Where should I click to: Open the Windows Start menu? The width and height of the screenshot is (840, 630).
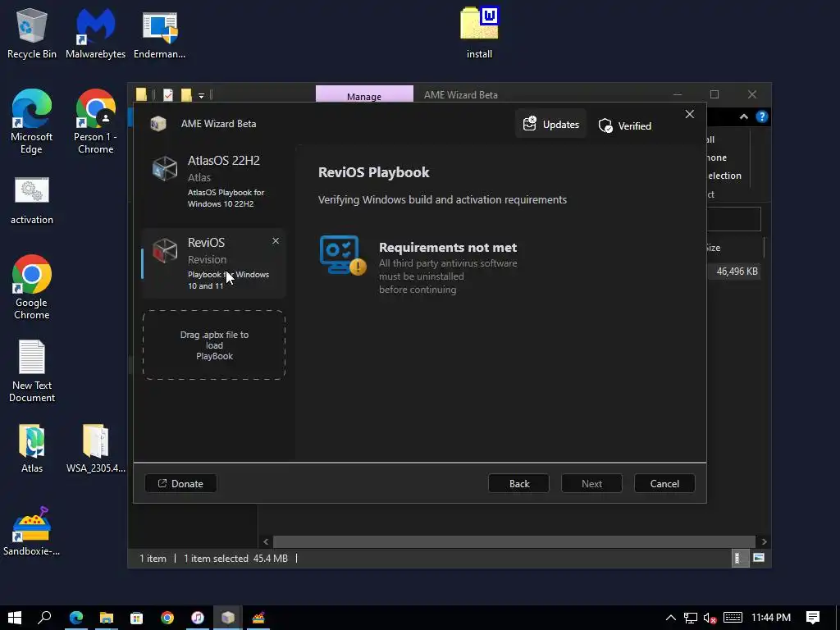click(x=15, y=618)
